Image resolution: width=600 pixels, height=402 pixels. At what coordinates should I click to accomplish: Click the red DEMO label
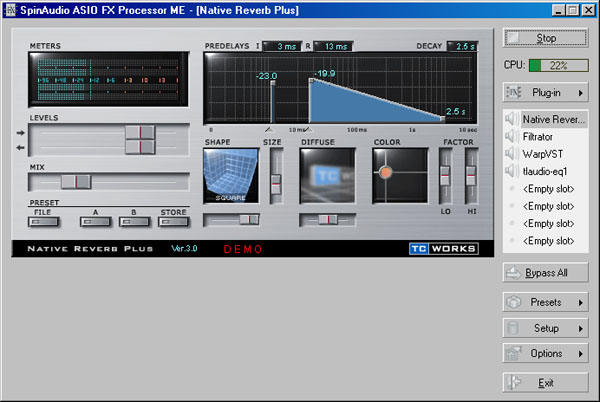click(243, 249)
